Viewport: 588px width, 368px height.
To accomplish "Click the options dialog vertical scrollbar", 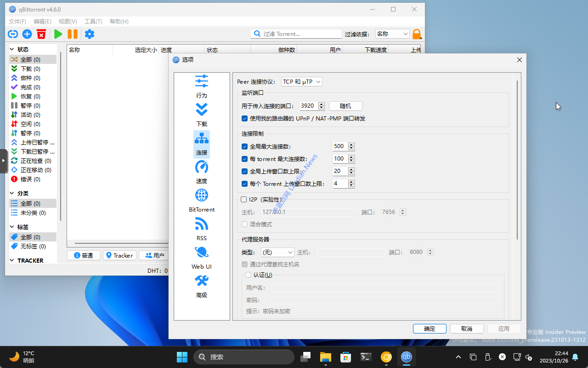I will click(x=517, y=161).
